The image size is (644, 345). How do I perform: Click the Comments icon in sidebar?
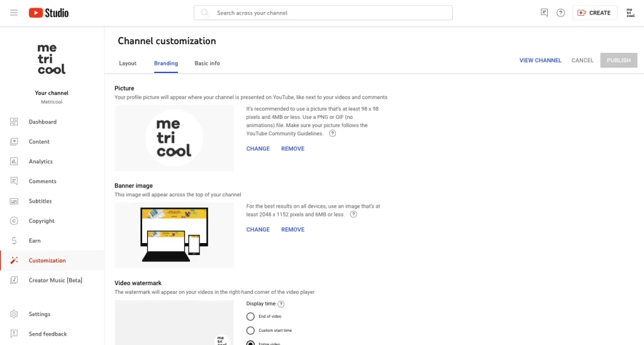(14, 181)
